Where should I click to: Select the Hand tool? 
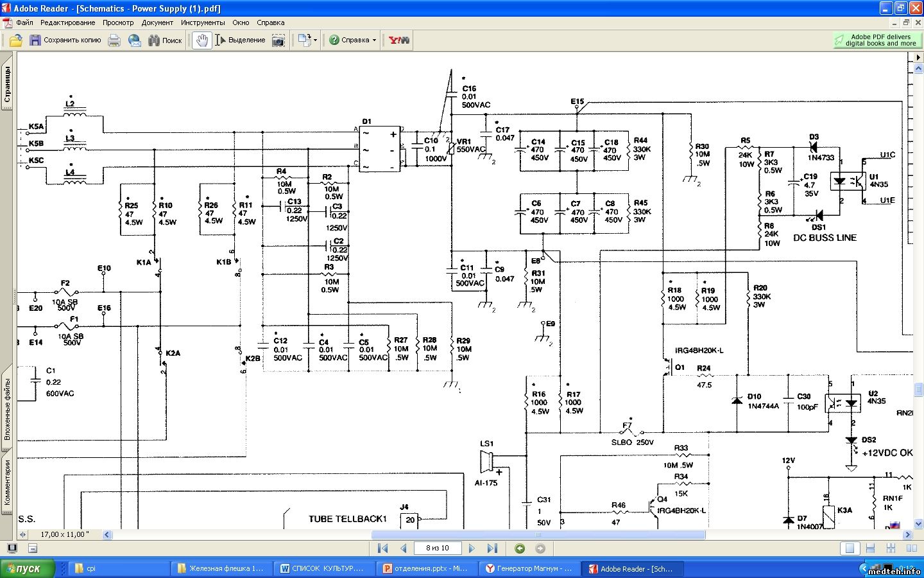tap(202, 40)
